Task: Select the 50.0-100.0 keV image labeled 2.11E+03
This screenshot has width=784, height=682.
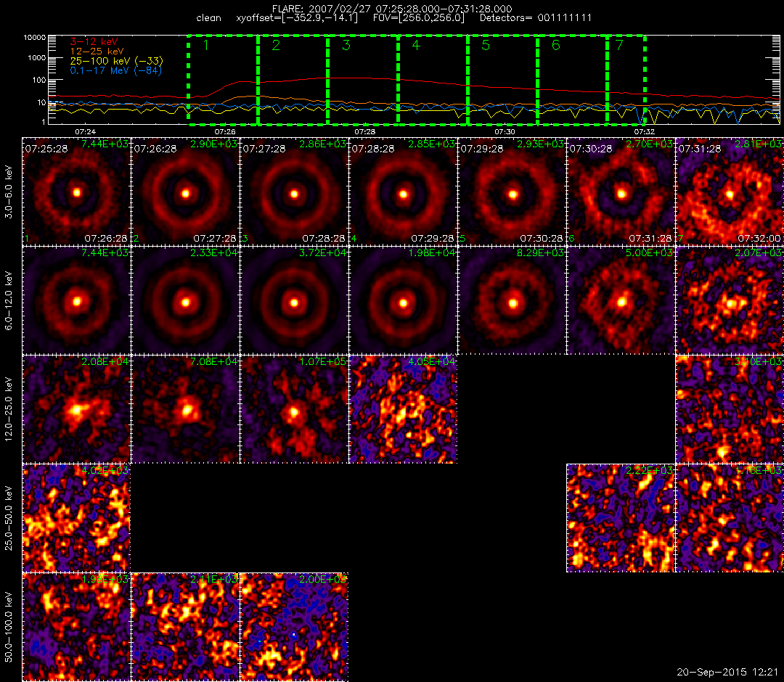Action: (186, 627)
